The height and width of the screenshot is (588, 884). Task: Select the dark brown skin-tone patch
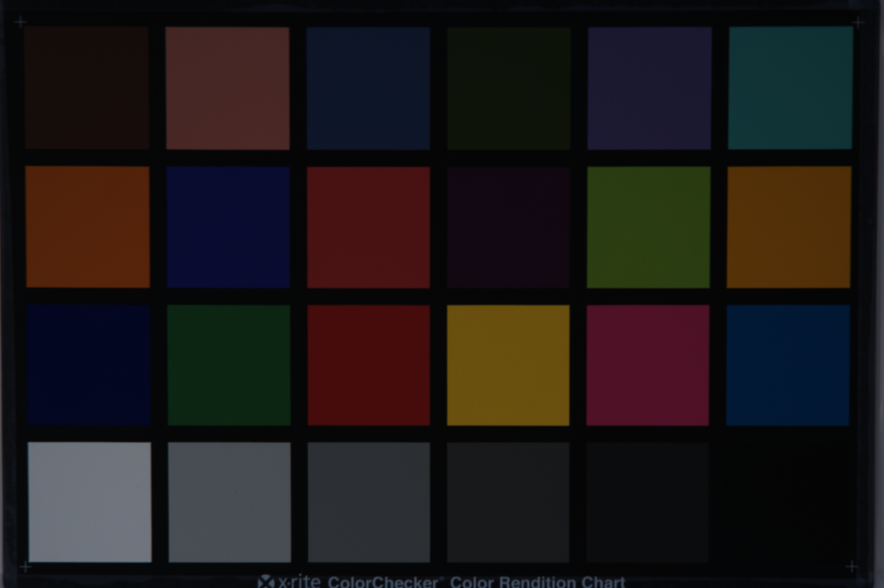(87, 88)
